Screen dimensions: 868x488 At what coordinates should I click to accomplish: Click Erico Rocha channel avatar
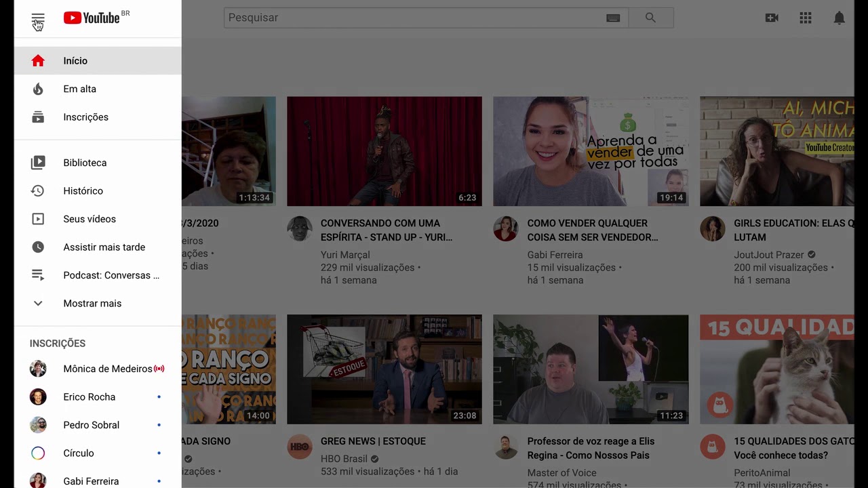pos(38,397)
